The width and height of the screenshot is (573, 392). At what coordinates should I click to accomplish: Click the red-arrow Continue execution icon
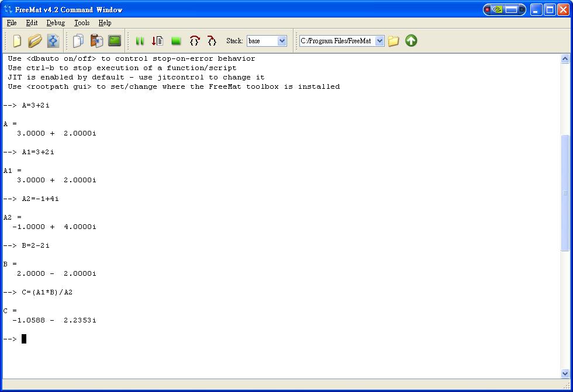pos(157,41)
